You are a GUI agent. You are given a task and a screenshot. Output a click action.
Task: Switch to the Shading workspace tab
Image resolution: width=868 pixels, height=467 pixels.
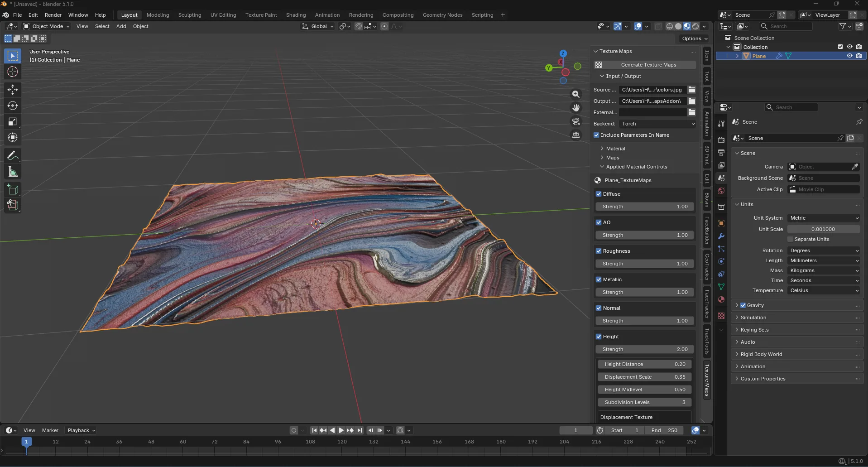(296, 15)
